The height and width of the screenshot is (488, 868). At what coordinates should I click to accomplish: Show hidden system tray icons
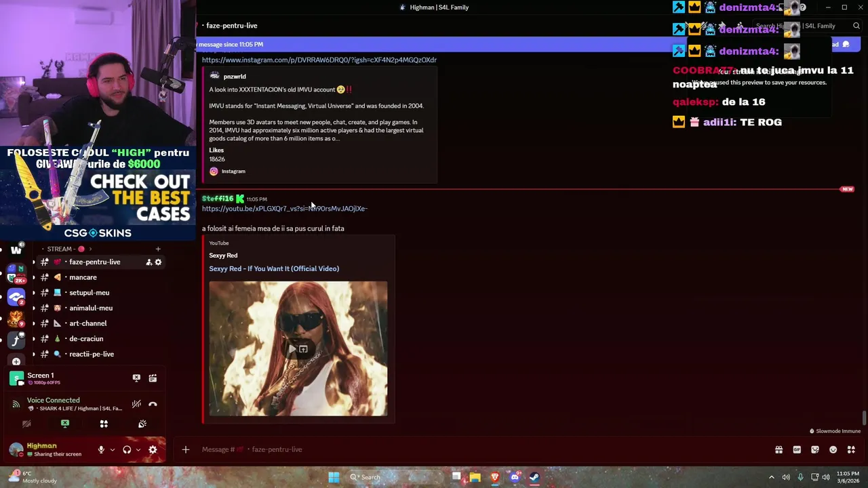point(771,477)
